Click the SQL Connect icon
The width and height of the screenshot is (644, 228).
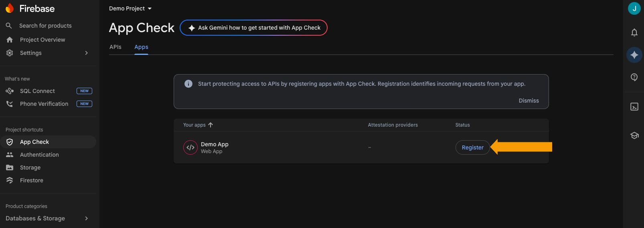(10, 91)
